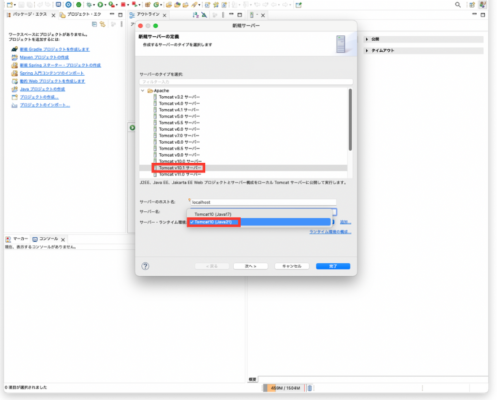Collapse all in Package Explorer toolbar

94,24
